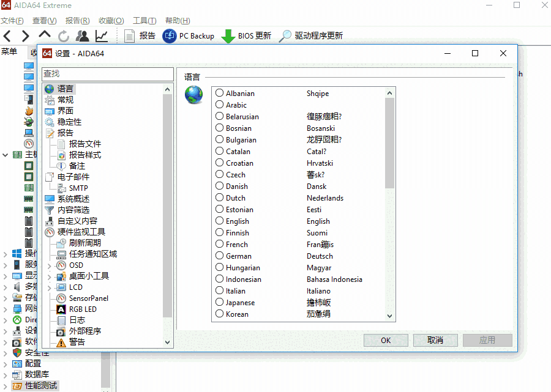Open the 工具 menu
This screenshot has height=392, width=551.
(144, 20)
